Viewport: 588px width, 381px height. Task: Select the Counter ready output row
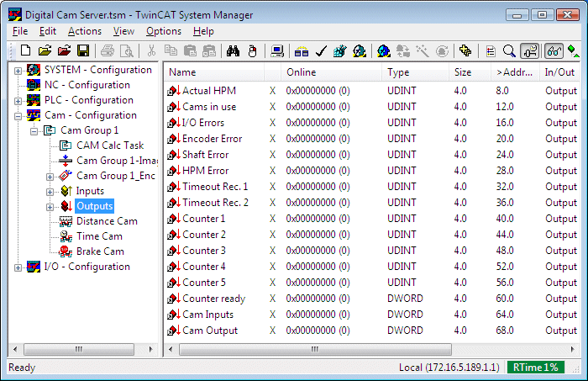click(371, 299)
